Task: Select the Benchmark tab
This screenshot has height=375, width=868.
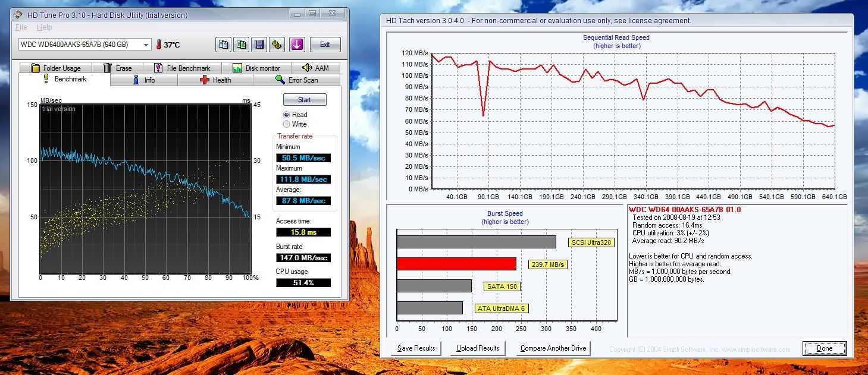Action: pos(64,79)
